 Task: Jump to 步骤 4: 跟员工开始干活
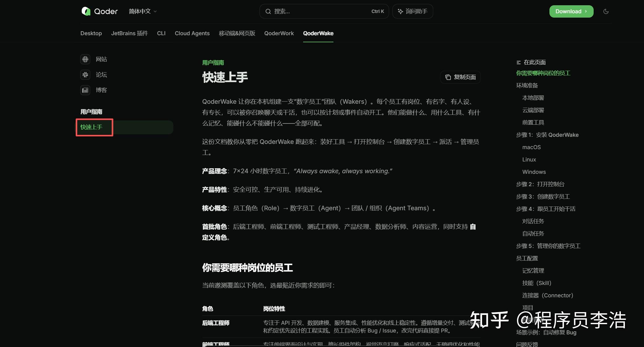click(546, 209)
